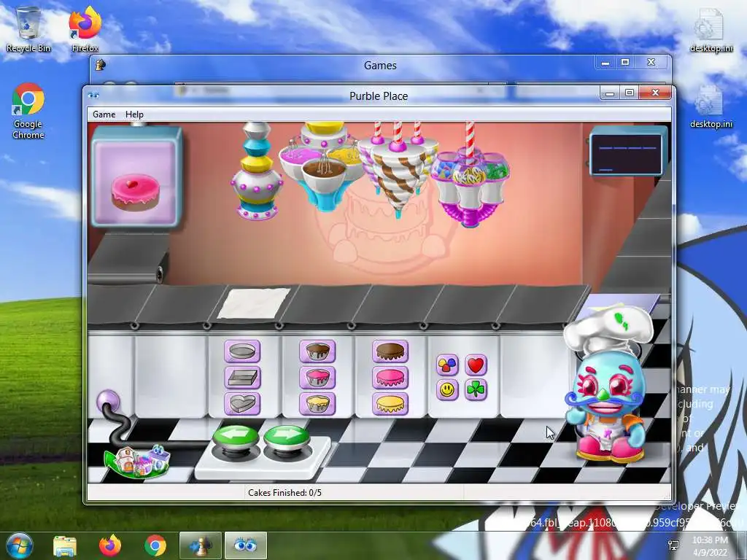
Task: Open the Help menu
Action: click(134, 114)
